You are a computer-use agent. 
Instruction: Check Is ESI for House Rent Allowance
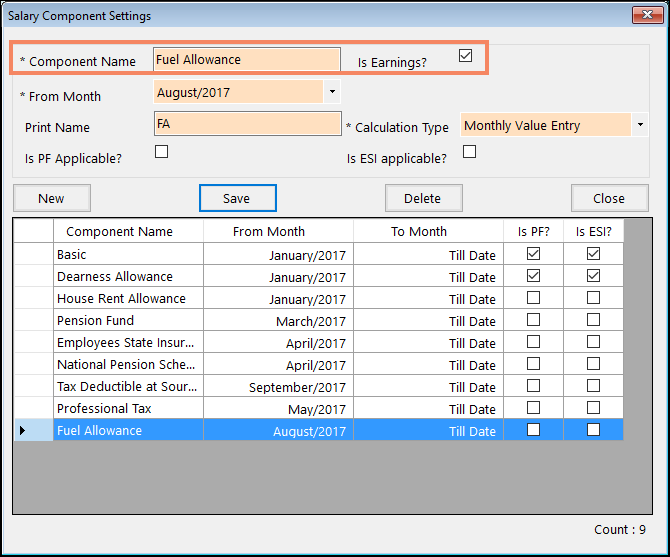click(593, 298)
